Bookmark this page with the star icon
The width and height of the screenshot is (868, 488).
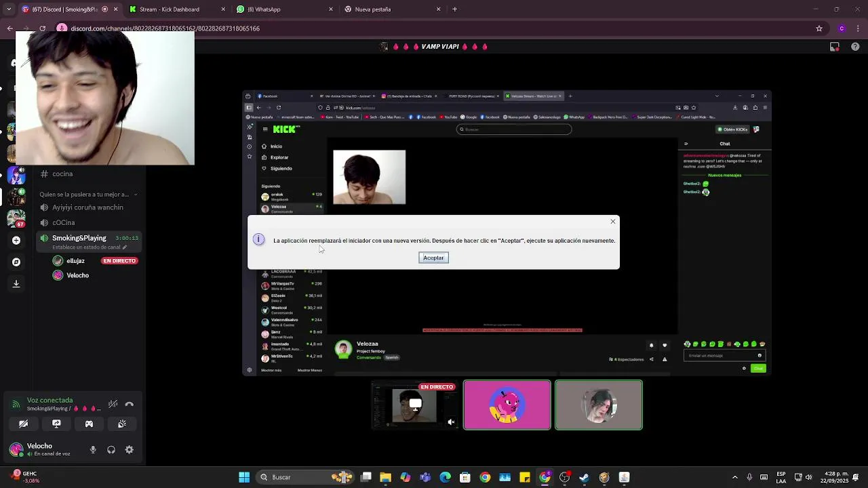819,28
